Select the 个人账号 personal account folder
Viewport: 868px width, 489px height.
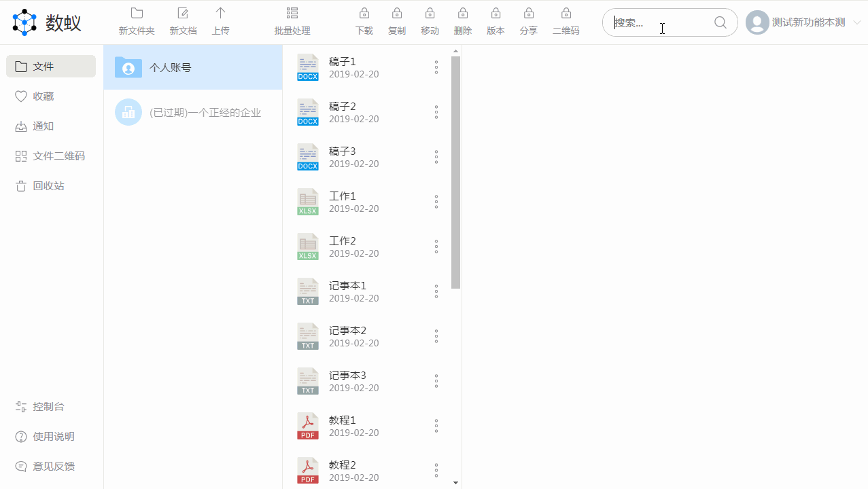point(193,67)
